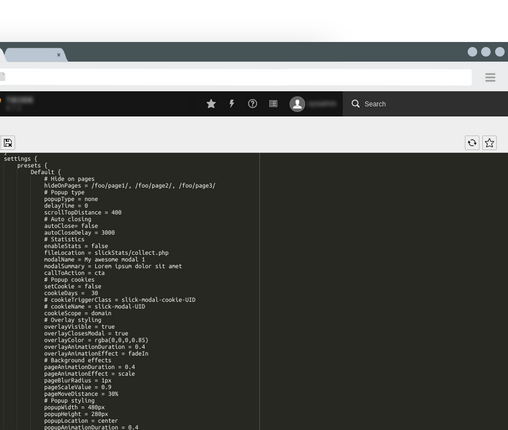Click the 'overlayAnimationEffect = fadeIn' line

point(96,354)
